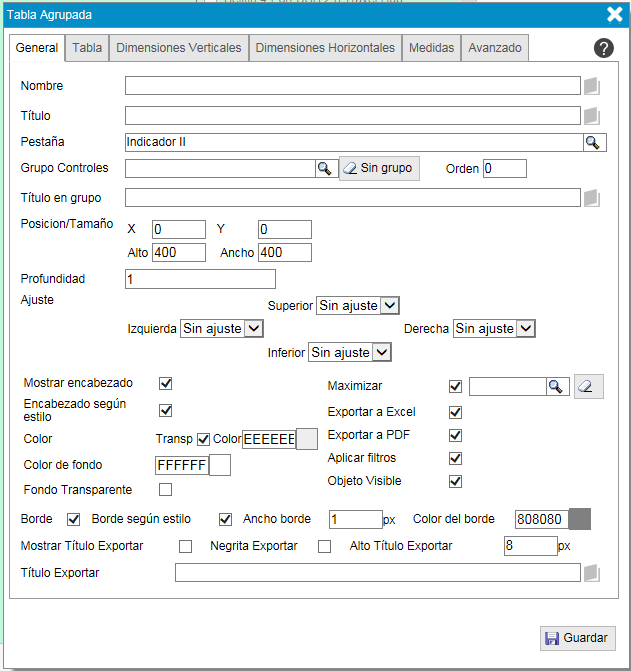
Task: Click the Profundidad input field
Action: click(x=200, y=279)
